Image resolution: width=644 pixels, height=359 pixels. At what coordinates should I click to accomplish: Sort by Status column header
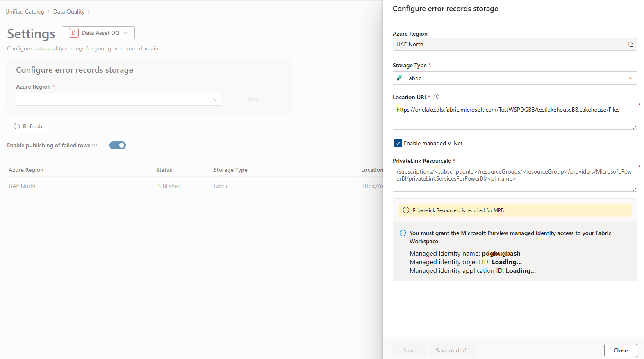(164, 170)
